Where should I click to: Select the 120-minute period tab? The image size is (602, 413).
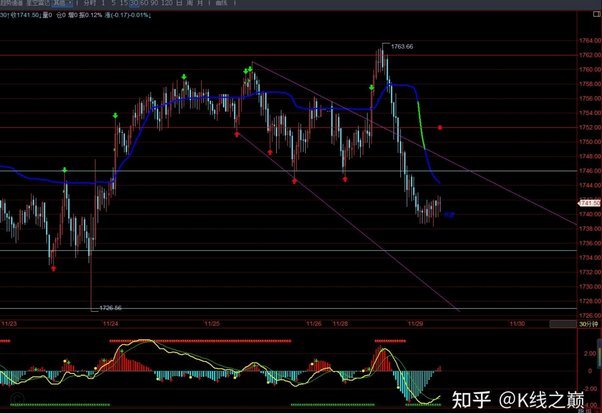(x=167, y=3)
